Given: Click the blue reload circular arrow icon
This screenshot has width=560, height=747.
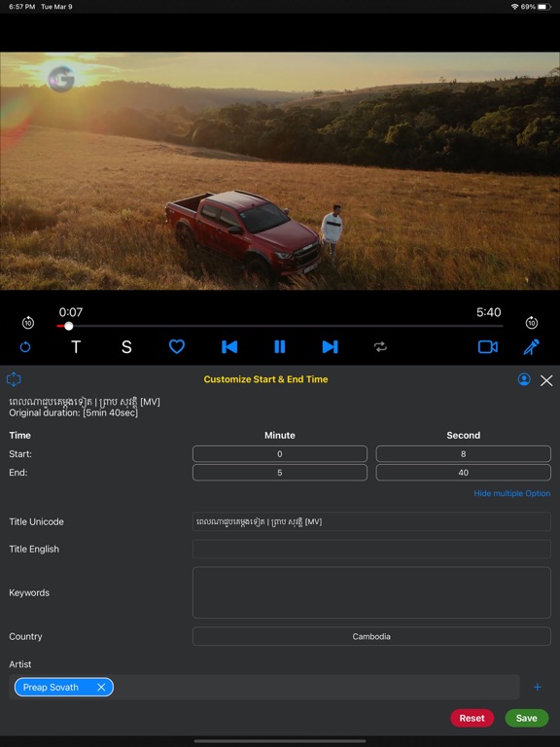Looking at the screenshot, I should click(25, 347).
